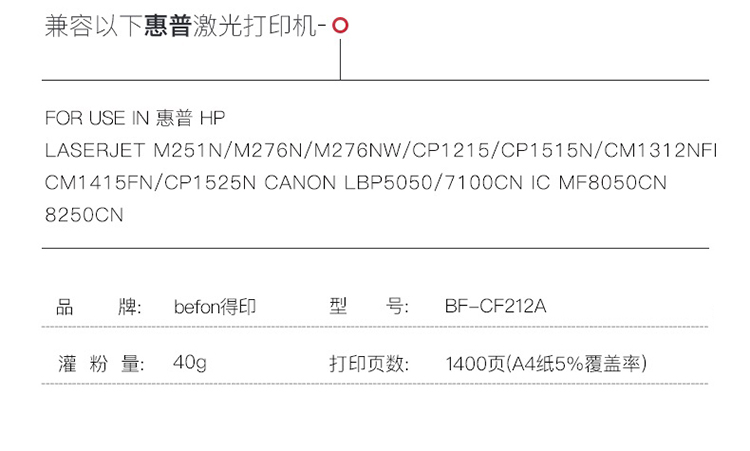Click the 品牌 label
750x451 pixels.
coord(99,307)
